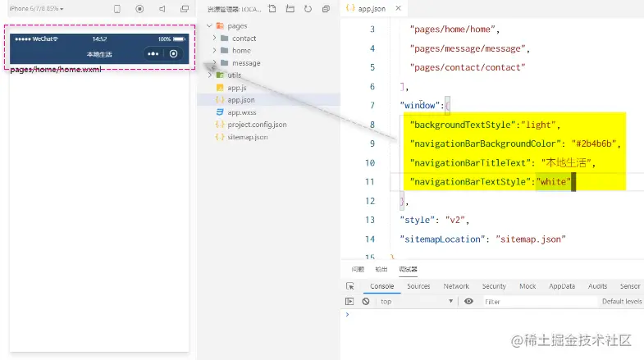The width and height of the screenshot is (644, 360).
Task: Click collapse all icon in explorer header
Action: tap(326, 9)
